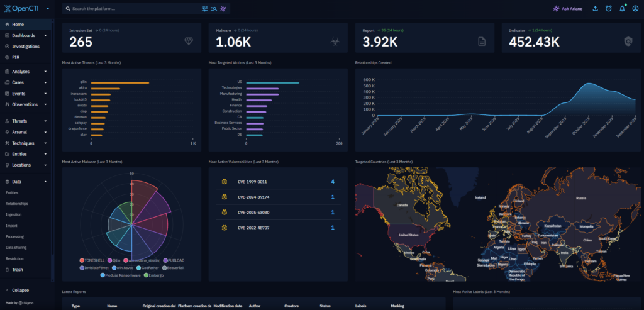Open the user profile icon
Screen dimensions: 644x310
(x=635, y=9)
